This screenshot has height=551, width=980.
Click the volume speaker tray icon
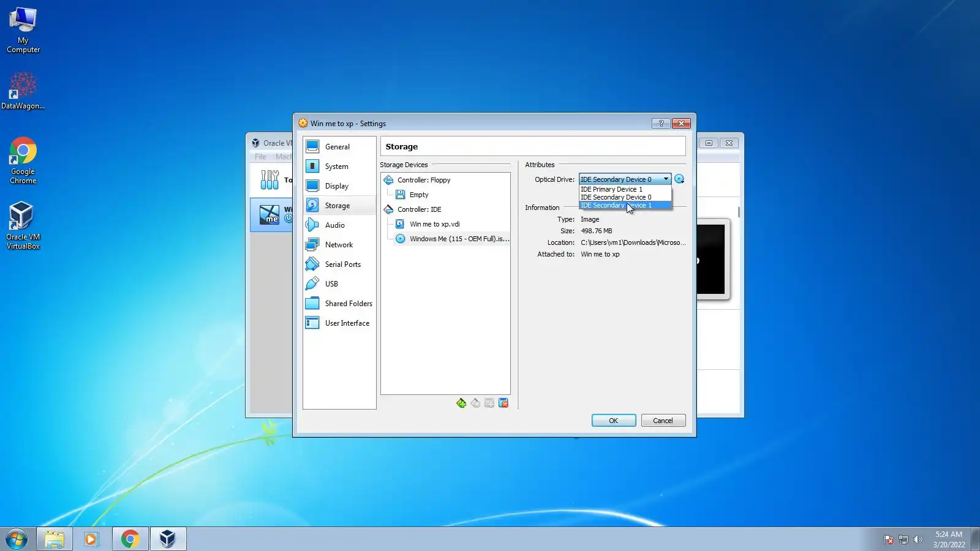point(918,539)
